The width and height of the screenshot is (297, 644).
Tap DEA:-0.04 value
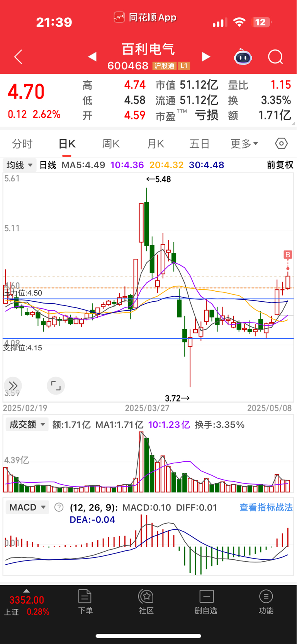click(92, 519)
